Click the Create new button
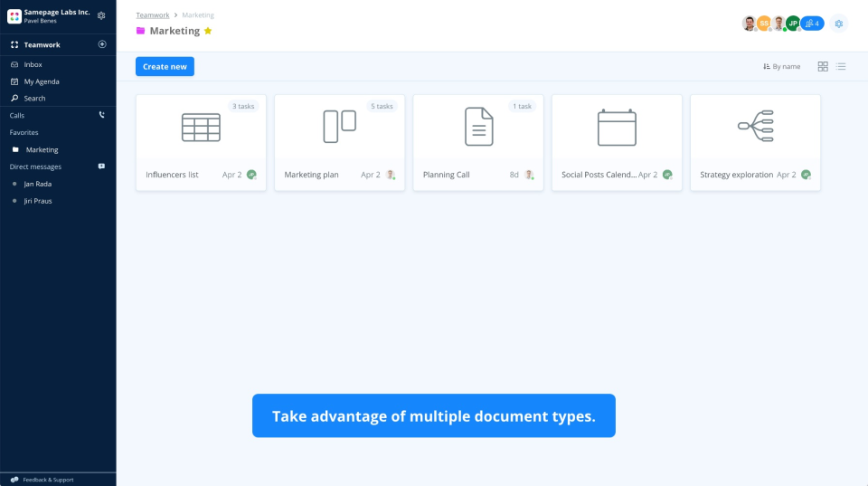The image size is (868, 486). tap(165, 66)
